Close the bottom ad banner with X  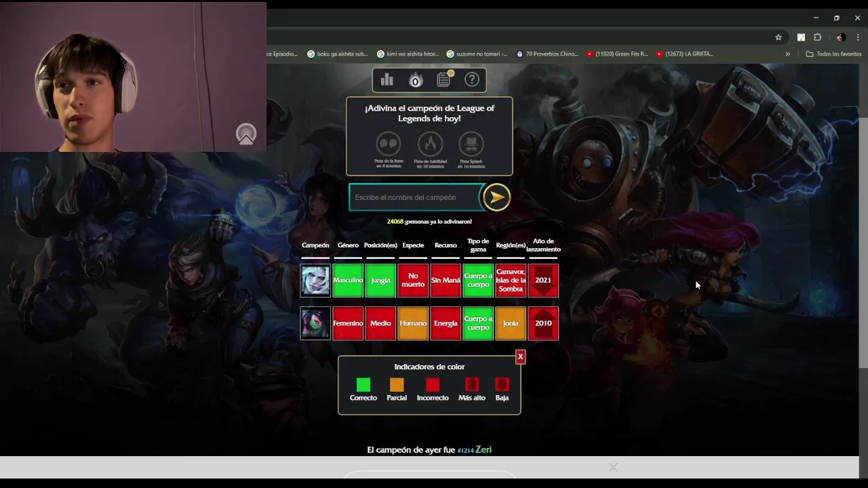(x=613, y=468)
